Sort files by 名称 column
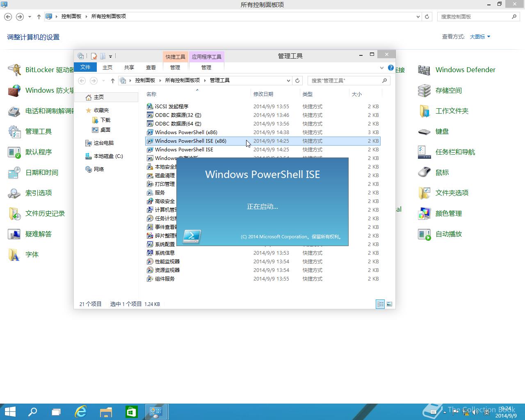525x420 pixels. click(197, 94)
